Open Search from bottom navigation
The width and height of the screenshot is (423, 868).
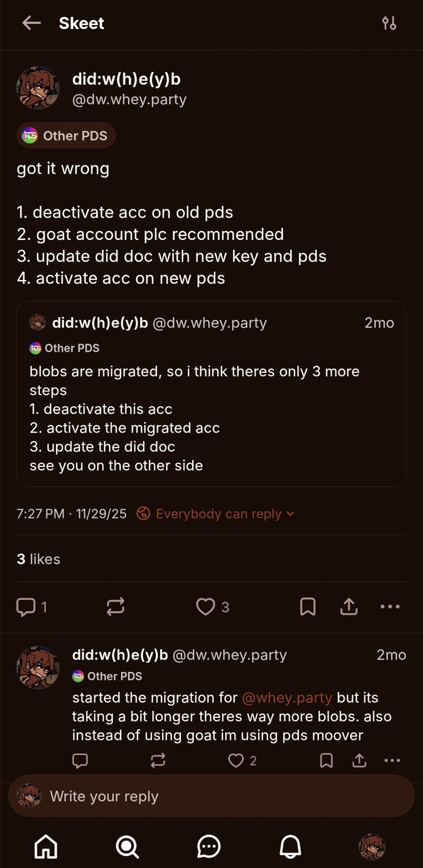127,847
